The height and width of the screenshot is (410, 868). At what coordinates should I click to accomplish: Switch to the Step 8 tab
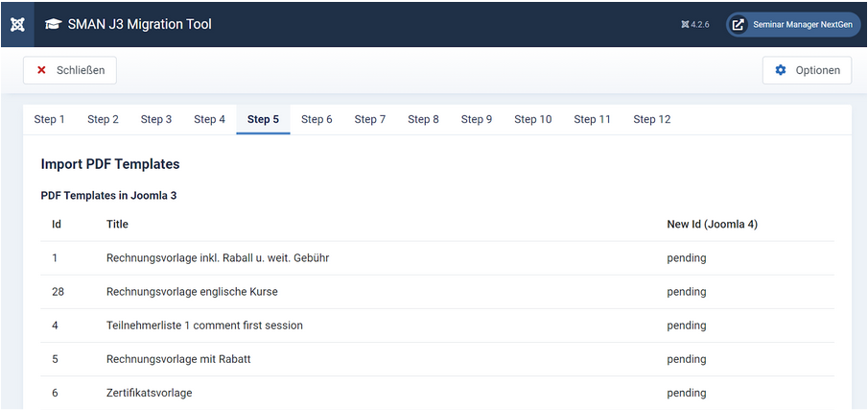423,119
